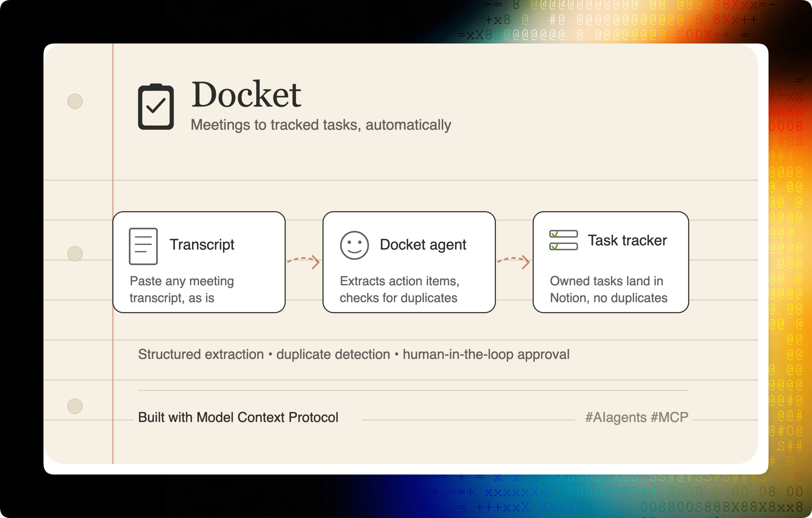Click the Docket agent smiley face icon
812x518 pixels.
tap(354, 245)
